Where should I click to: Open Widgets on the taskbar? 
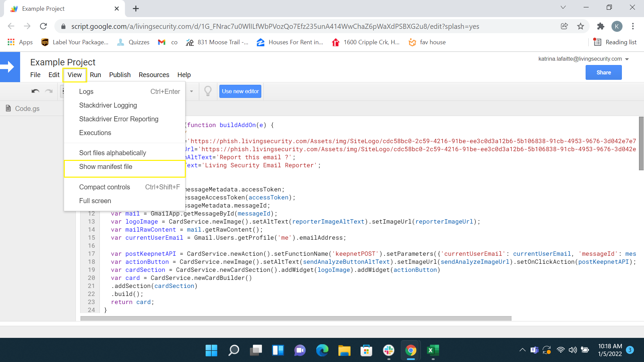(278, 351)
